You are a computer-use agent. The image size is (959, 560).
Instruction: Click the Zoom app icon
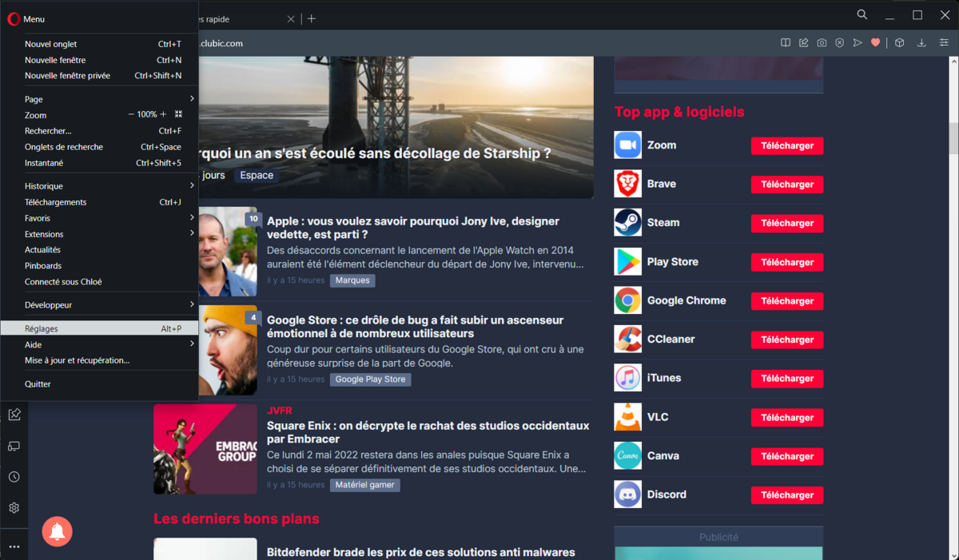[628, 145]
